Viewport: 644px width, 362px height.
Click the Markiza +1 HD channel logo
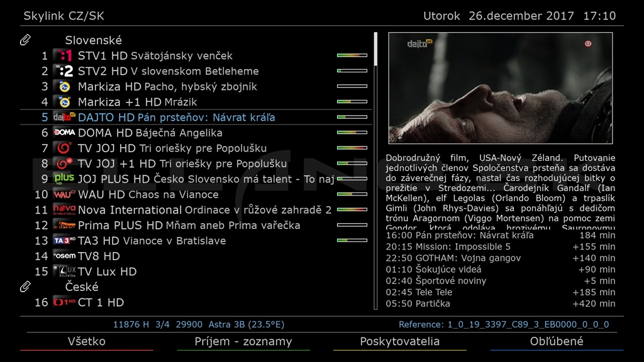[64, 102]
